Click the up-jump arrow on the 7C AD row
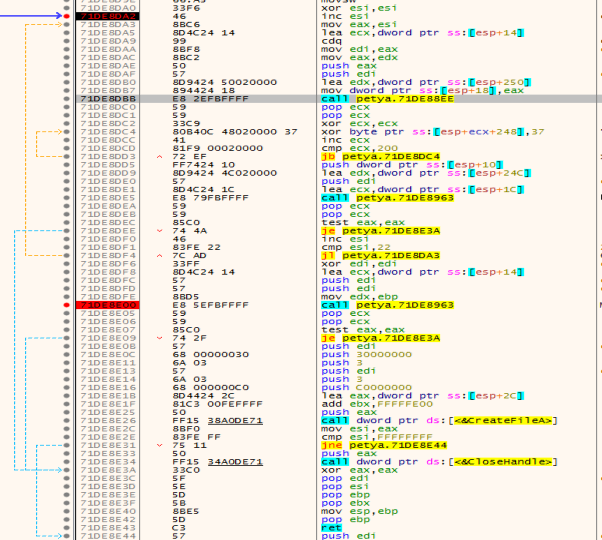602x540 pixels. click(160, 256)
